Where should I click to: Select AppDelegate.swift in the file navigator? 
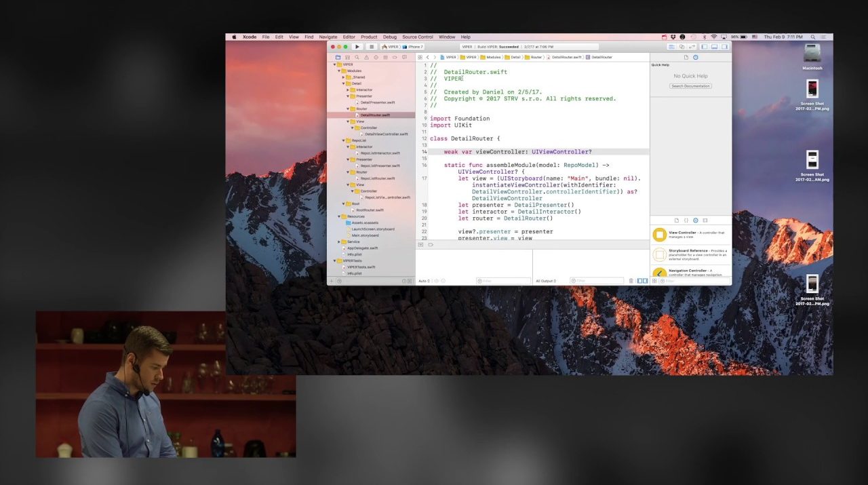point(362,248)
